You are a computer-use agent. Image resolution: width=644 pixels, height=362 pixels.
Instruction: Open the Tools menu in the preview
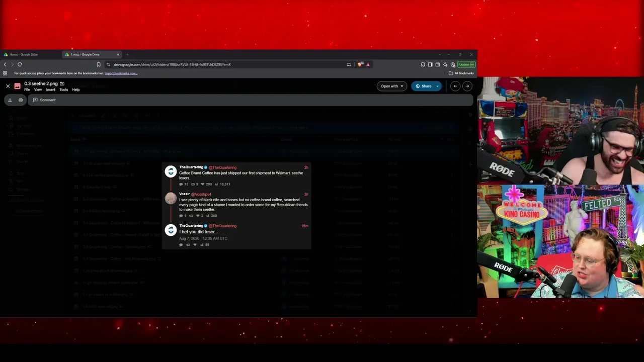pos(63,90)
